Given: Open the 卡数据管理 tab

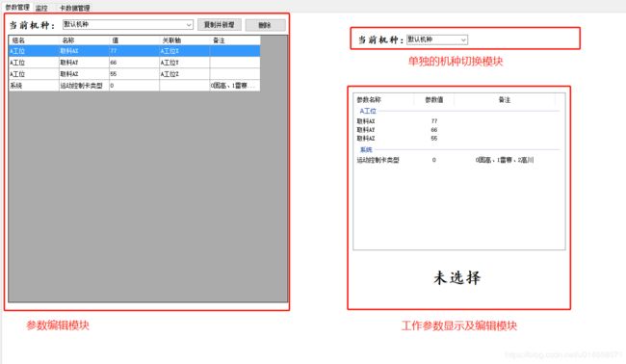Looking at the screenshot, I should coord(75,8).
